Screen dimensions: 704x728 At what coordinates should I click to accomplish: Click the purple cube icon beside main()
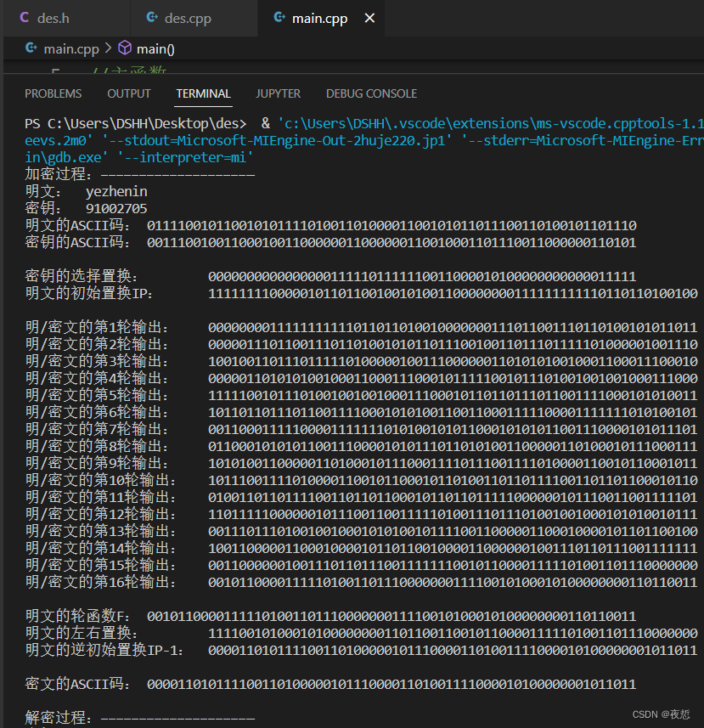[x=125, y=49]
